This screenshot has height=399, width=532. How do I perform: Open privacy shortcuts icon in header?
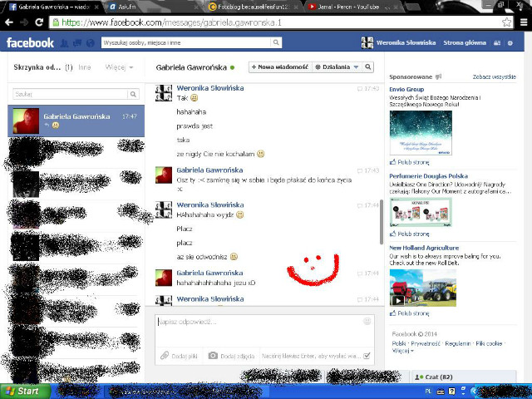point(497,43)
